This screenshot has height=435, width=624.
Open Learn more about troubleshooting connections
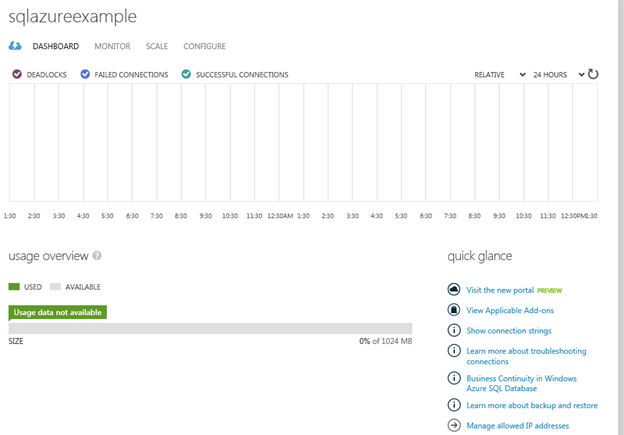click(526, 356)
